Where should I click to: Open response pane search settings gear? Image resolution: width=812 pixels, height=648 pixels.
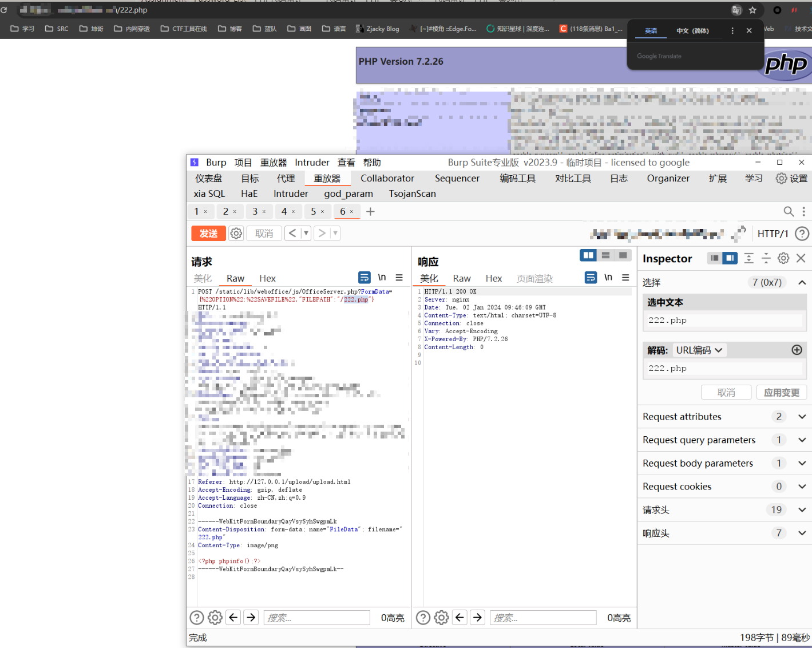click(441, 618)
